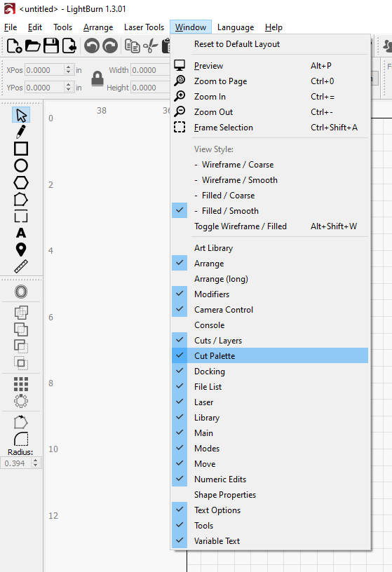Click the XPos value field
Image resolution: width=392 pixels, height=572 pixels.
pos(44,69)
